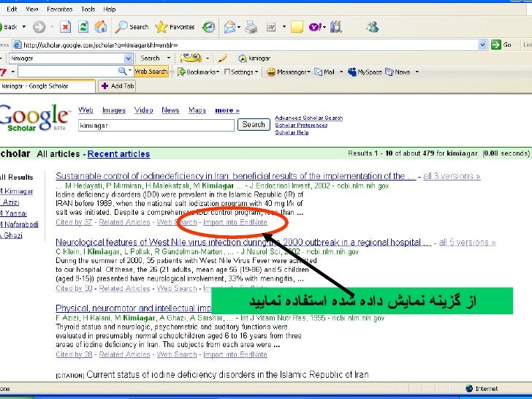The image size is (532, 399).
Task: Click the Research books icon
Action: pyautogui.click(x=336, y=27)
